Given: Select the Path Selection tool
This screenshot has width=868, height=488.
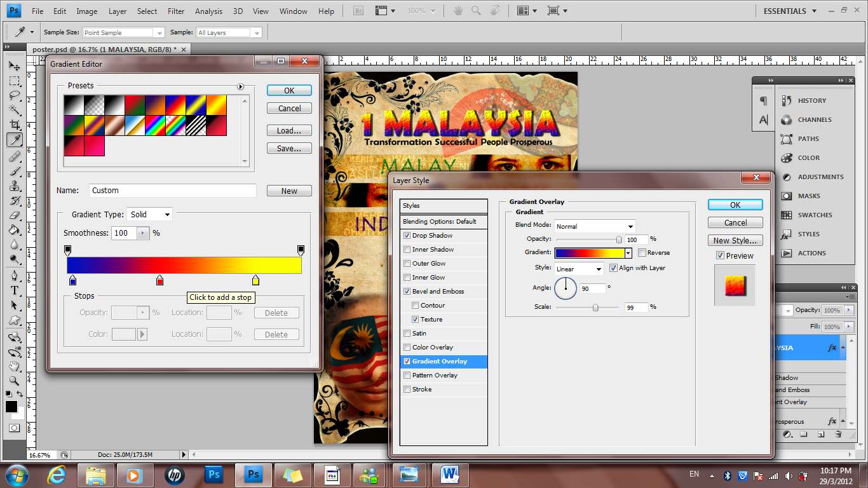Looking at the screenshot, I should pyautogui.click(x=14, y=305).
